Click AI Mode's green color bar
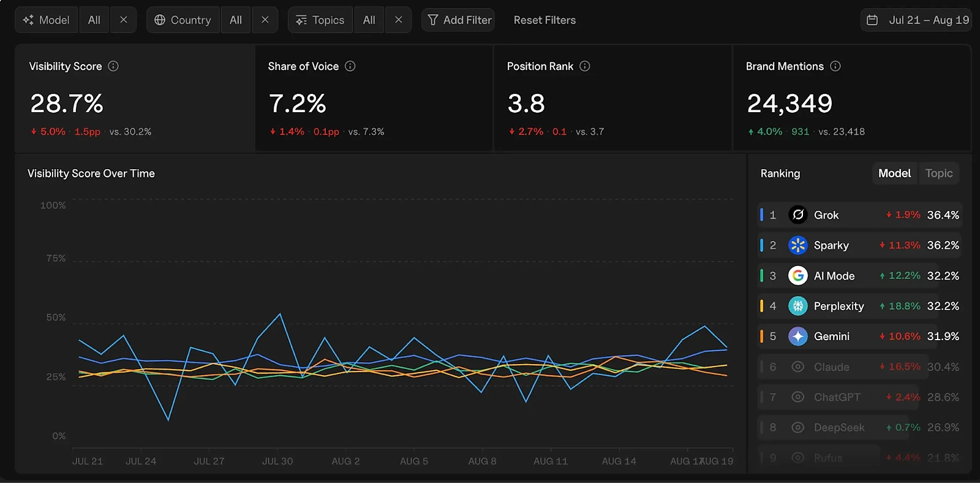The image size is (980, 483). tap(761, 276)
